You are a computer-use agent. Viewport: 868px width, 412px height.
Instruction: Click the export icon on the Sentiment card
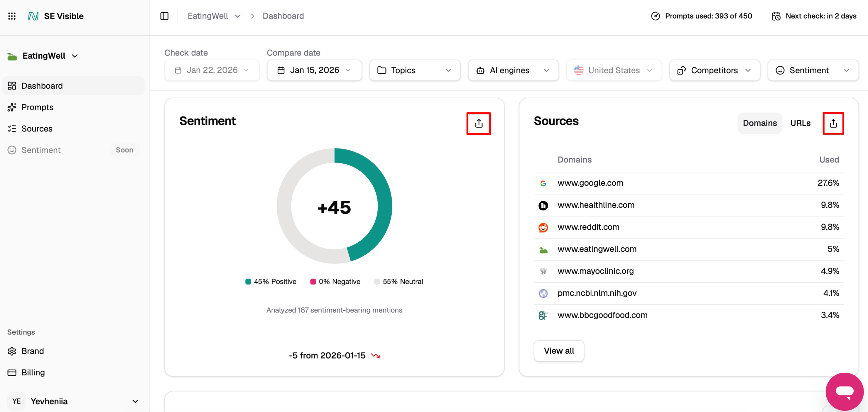point(478,123)
